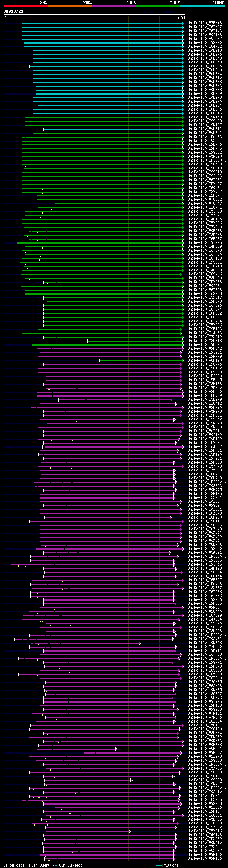228x868 pixels.
Task: Select hit label UniRef100_Q2HTB8
Action: (204, 384)
